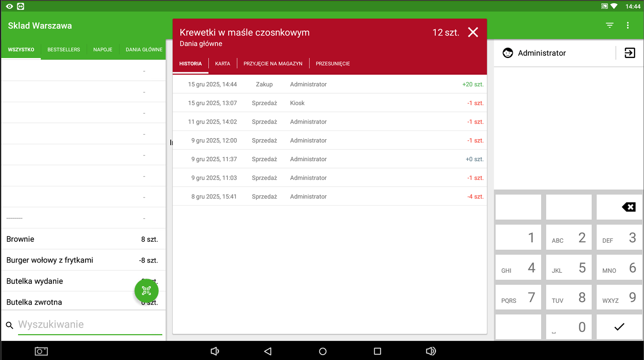Open the three-dot overflow menu
Screen dimensions: 644x360
628,26
